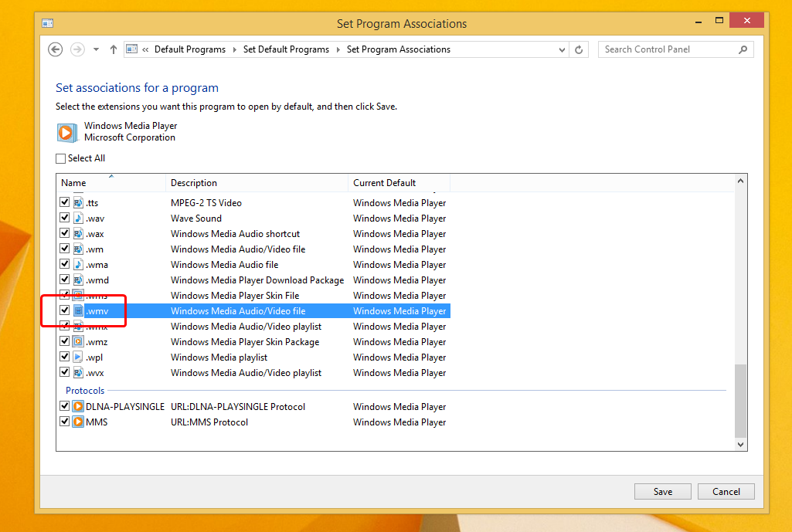Click the .wpl file type icon
This screenshot has height=532, width=792.
[78, 357]
